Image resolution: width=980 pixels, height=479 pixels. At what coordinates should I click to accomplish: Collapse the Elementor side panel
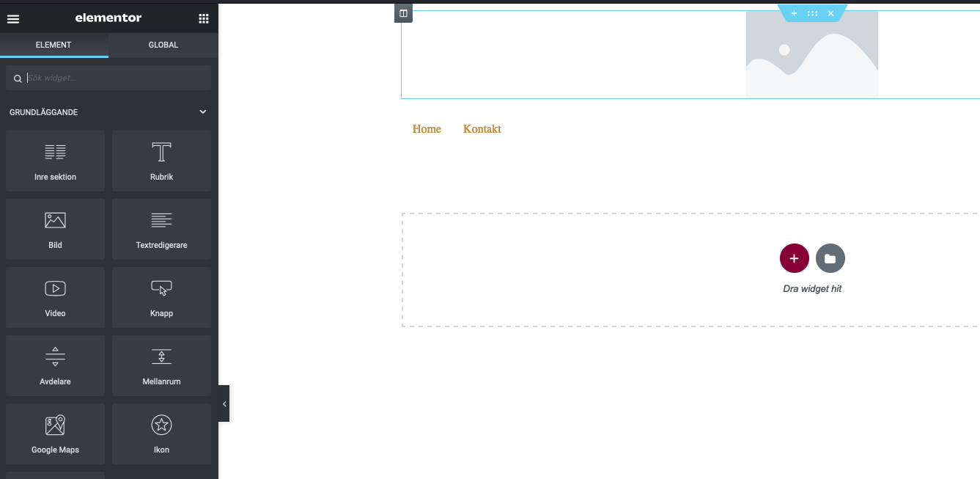[x=224, y=403]
